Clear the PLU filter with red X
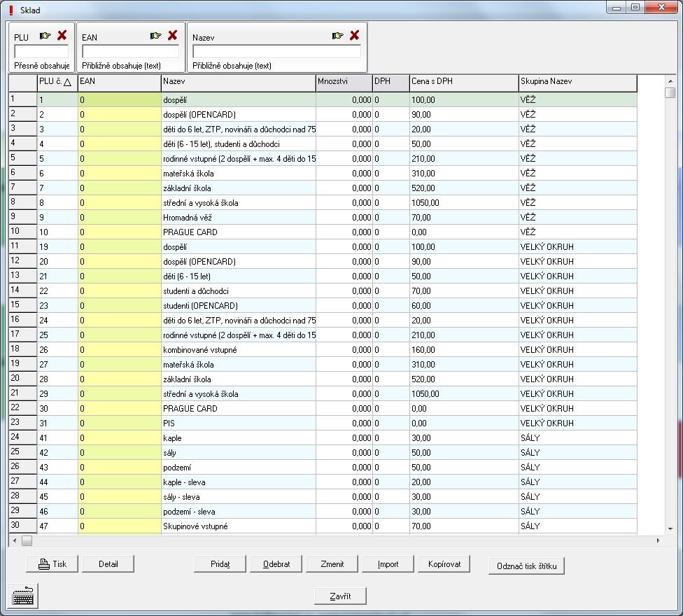Screen dimensions: 683x616 point(62,35)
